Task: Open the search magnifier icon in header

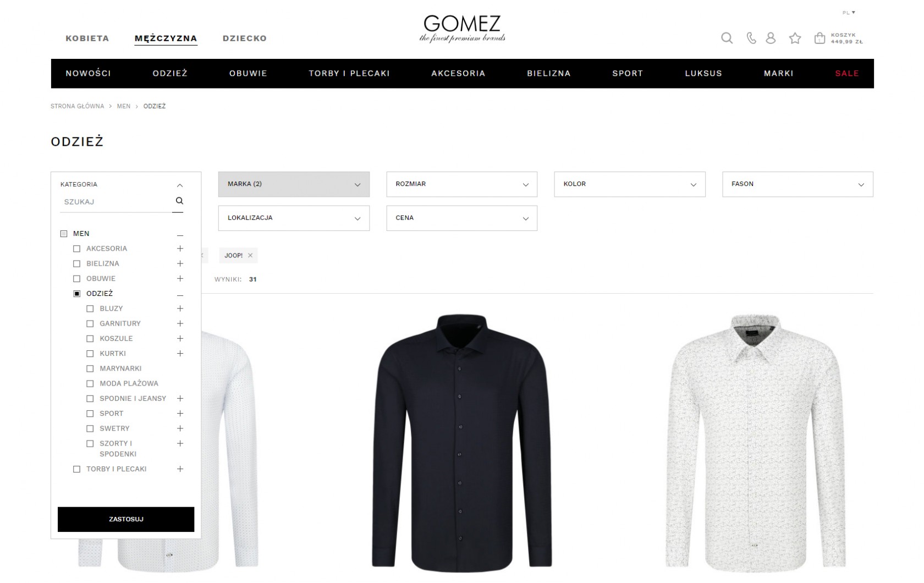Action: click(x=727, y=38)
